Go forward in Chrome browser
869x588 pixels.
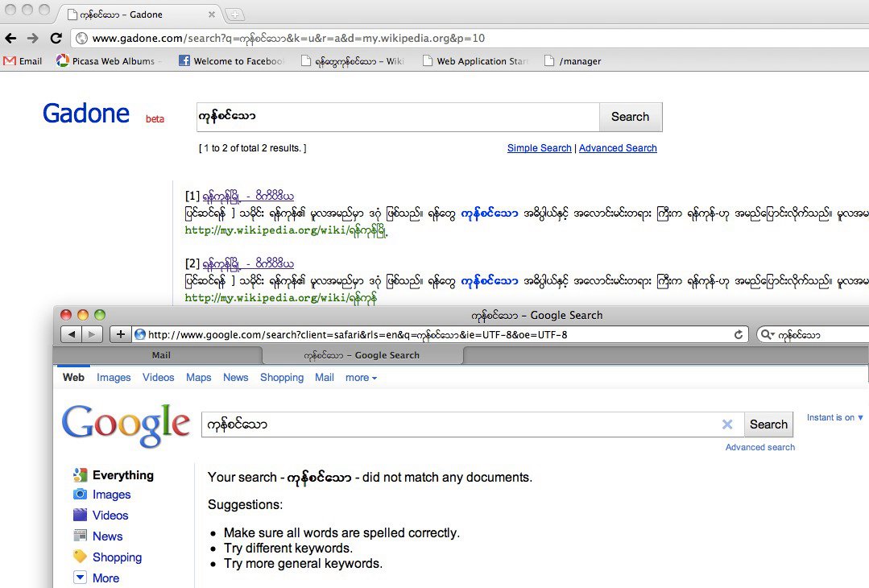click(x=33, y=38)
